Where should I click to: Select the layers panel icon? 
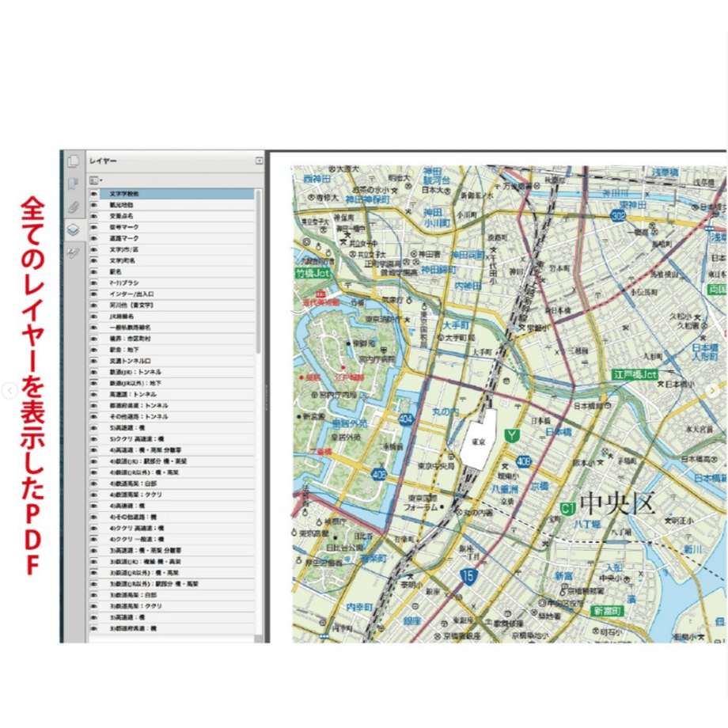pyautogui.click(x=74, y=229)
